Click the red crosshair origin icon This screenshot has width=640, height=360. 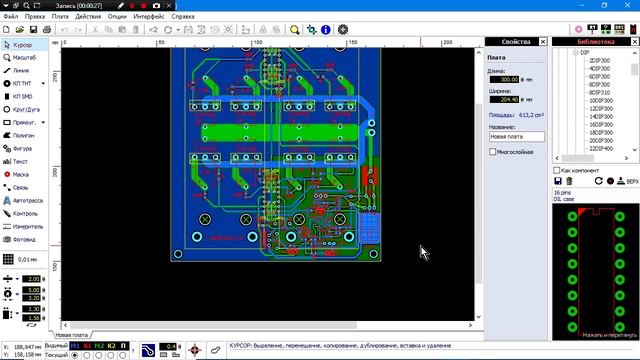195,350
